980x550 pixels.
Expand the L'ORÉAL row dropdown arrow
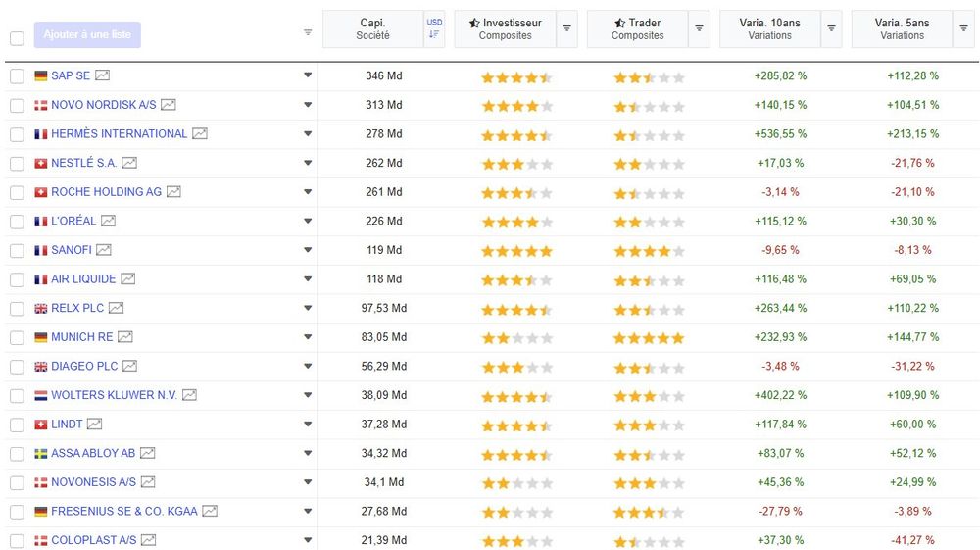[308, 221]
